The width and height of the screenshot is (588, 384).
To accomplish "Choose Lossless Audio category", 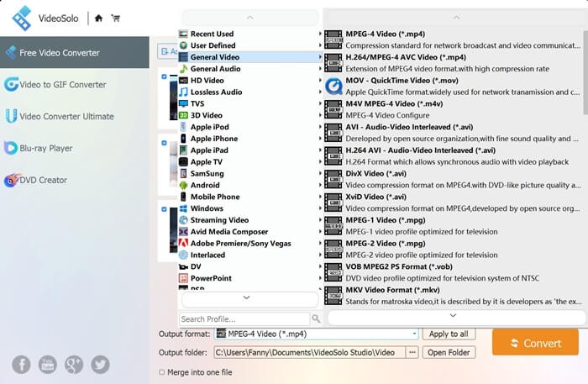I will coord(250,92).
